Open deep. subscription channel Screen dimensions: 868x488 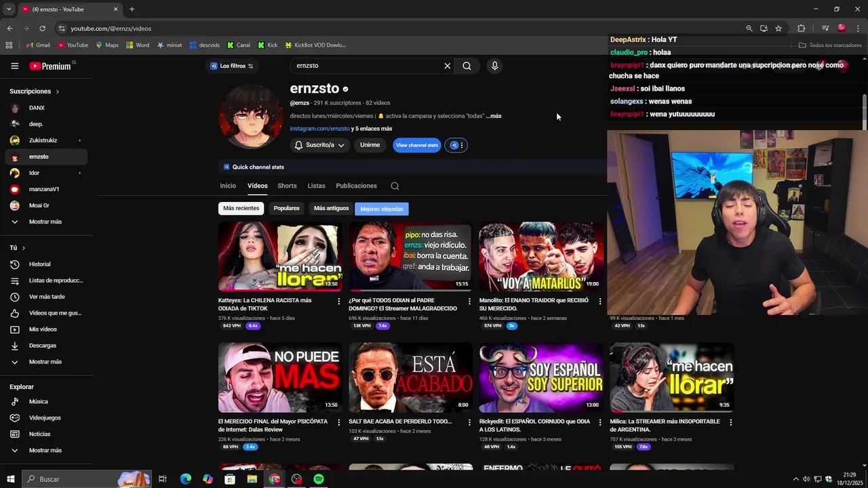[x=46, y=124]
